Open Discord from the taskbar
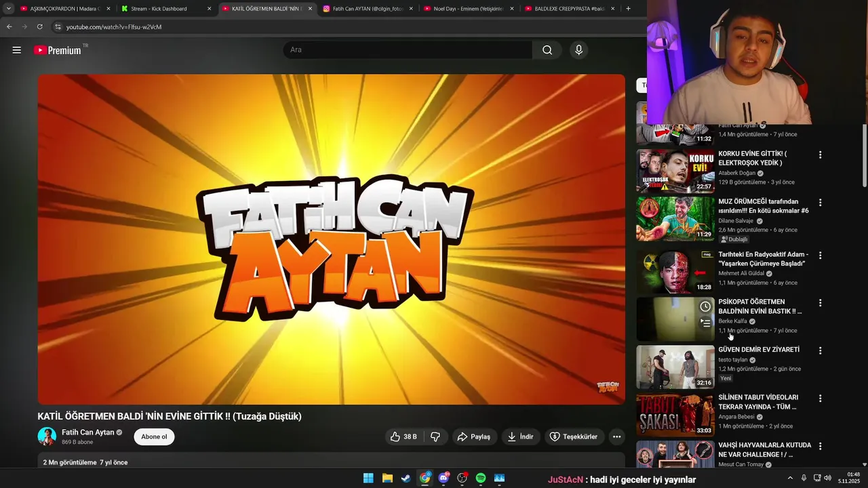The image size is (868, 488). (443, 478)
